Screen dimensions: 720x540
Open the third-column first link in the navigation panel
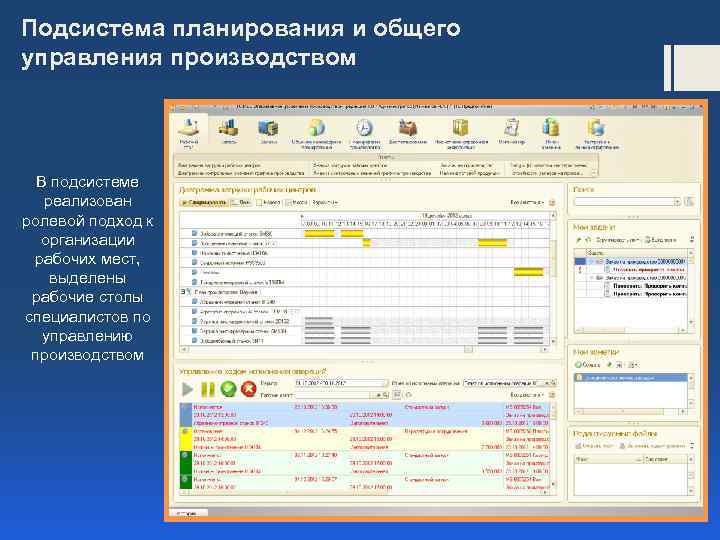[467, 165]
